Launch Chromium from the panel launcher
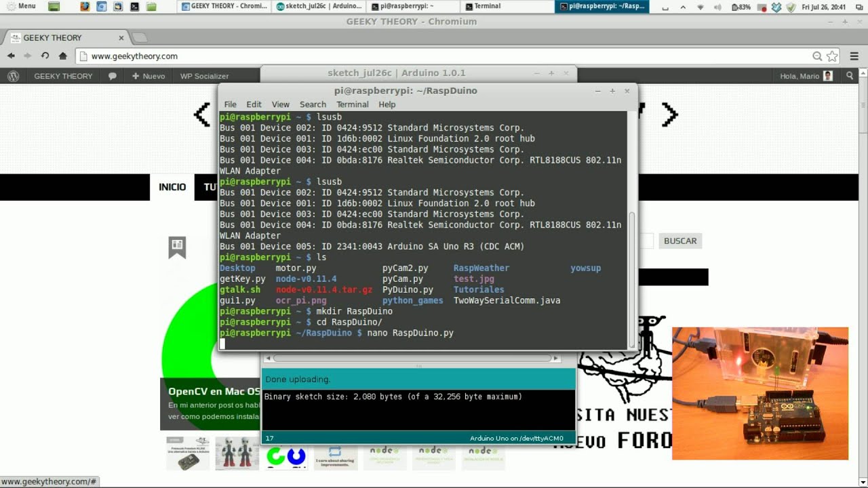 [x=102, y=7]
